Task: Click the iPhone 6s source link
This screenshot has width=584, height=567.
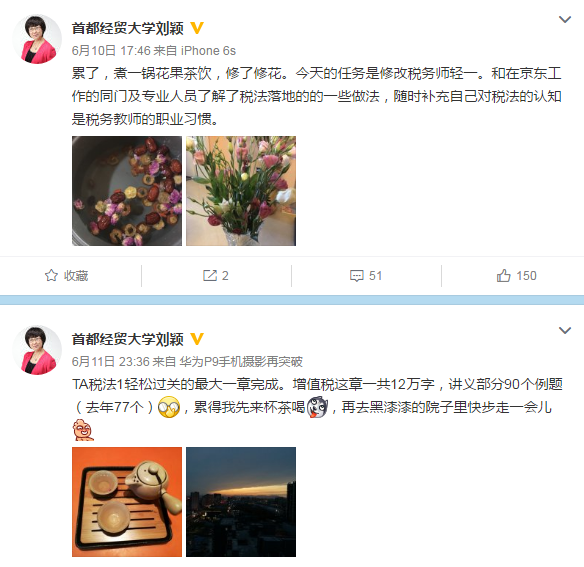Action: tap(208, 51)
